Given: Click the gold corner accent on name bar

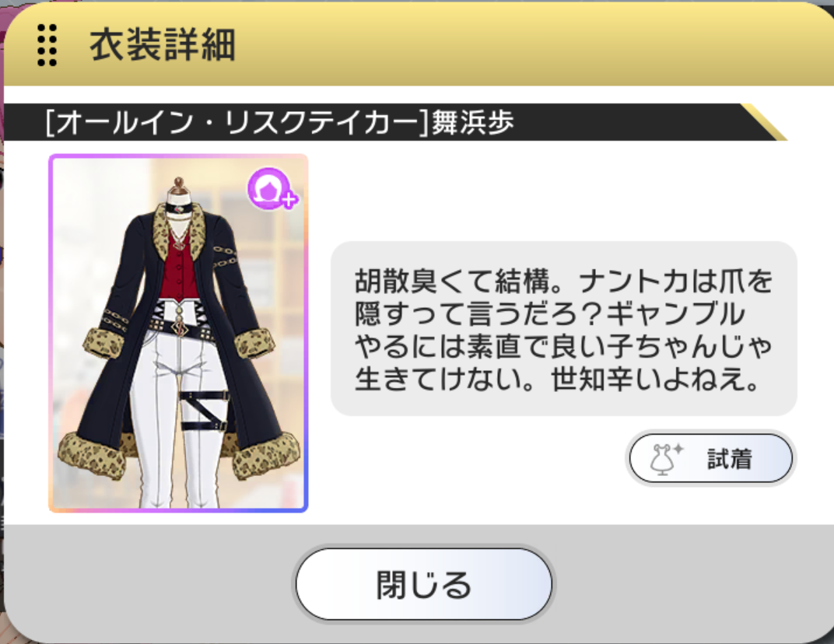Looking at the screenshot, I should tap(763, 122).
